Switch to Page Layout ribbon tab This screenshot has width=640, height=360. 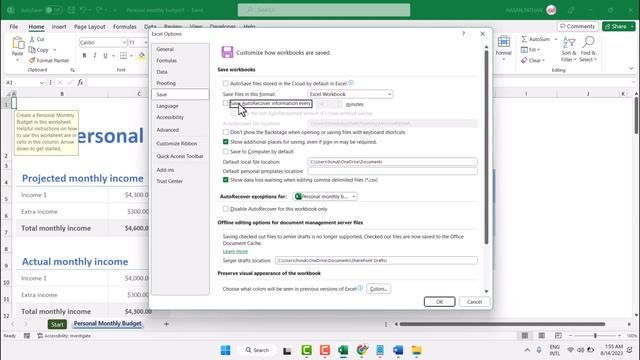[89, 27]
